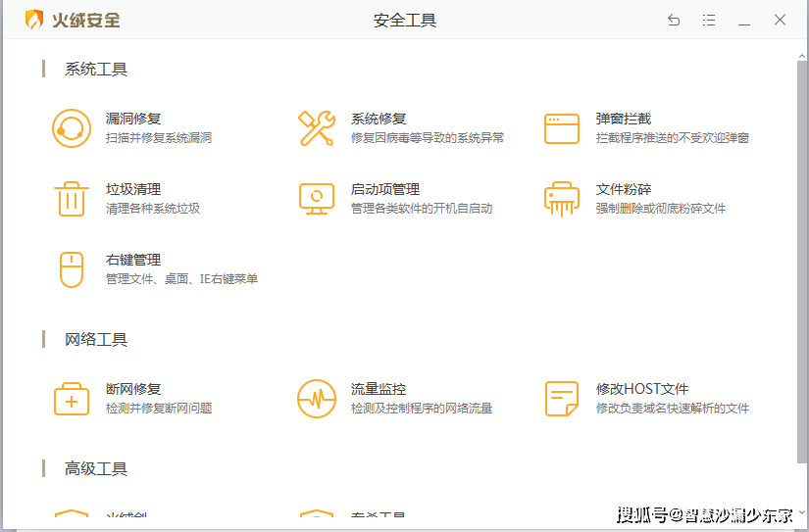This screenshot has height=532, width=809.
Task: Open the 漏洞修复 vulnerability repair icon
Action: (x=72, y=128)
